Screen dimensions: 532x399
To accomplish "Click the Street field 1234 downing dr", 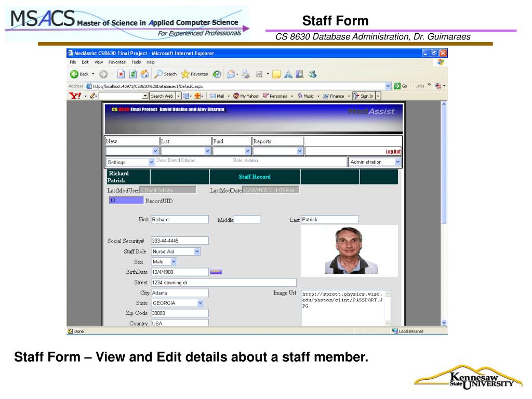I will (x=223, y=282).
